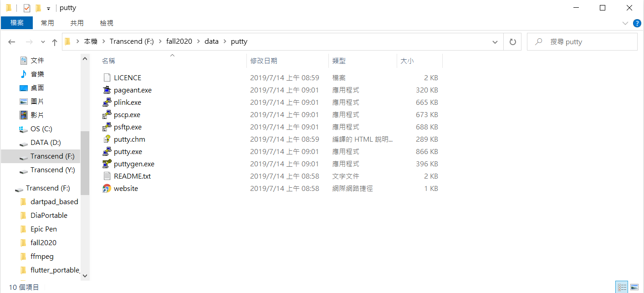Open the 音樂 music library
Image resolution: width=644 pixels, height=293 pixels.
[x=37, y=74]
